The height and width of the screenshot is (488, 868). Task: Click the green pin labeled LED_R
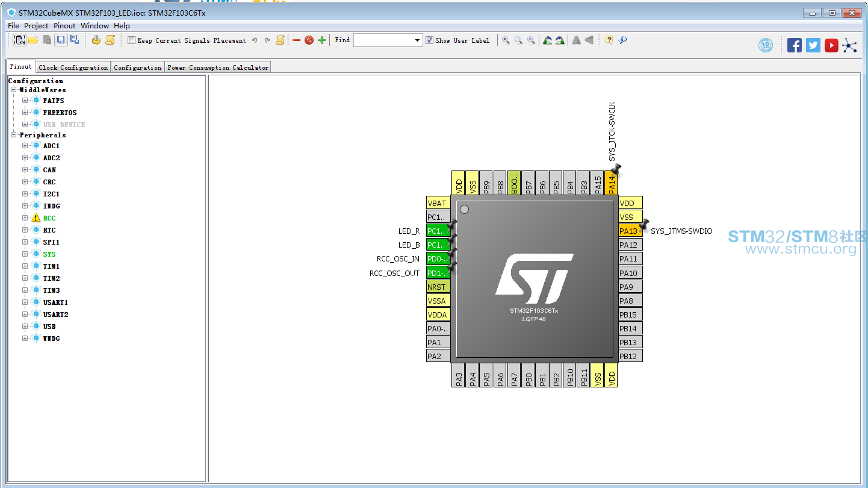[x=438, y=231]
